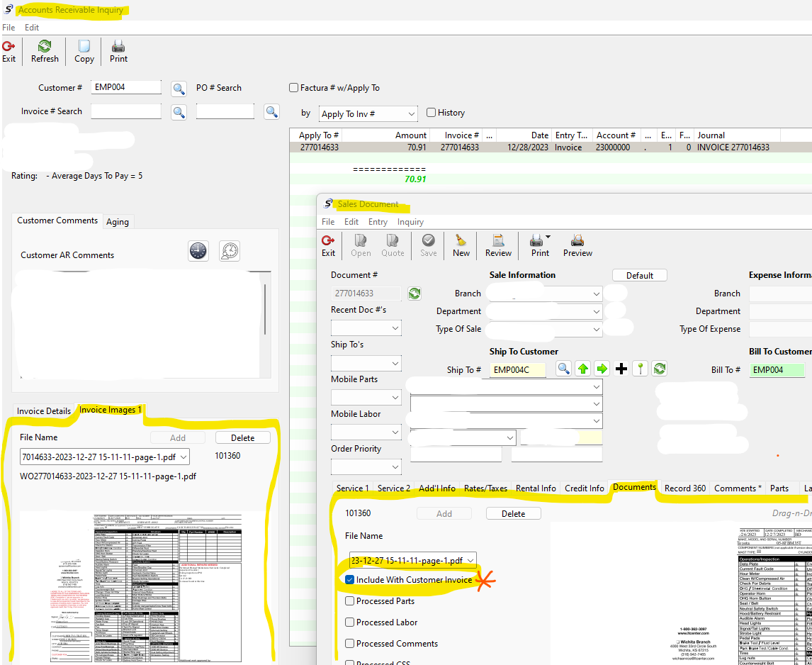Switch to the Record 360 tab
The width and height of the screenshot is (812, 665).
pyautogui.click(x=684, y=488)
